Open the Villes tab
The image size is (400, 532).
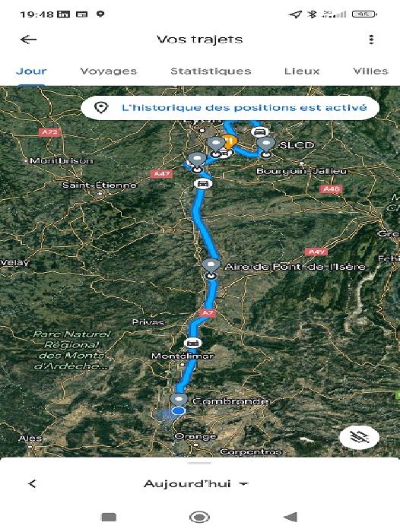[x=370, y=71]
